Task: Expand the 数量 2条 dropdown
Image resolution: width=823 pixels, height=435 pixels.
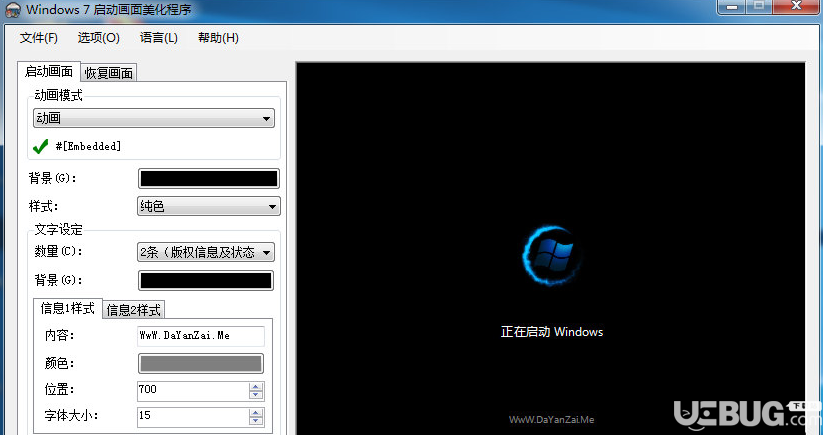Action: click(206, 252)
